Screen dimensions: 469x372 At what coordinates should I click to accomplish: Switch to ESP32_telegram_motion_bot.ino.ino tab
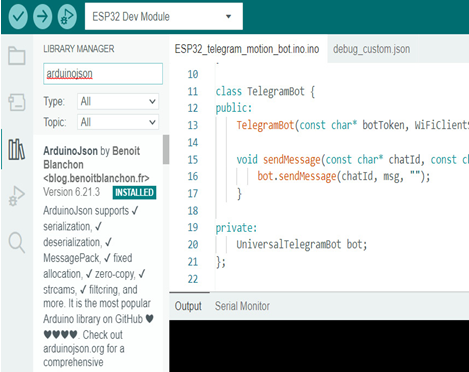[247, 49]
